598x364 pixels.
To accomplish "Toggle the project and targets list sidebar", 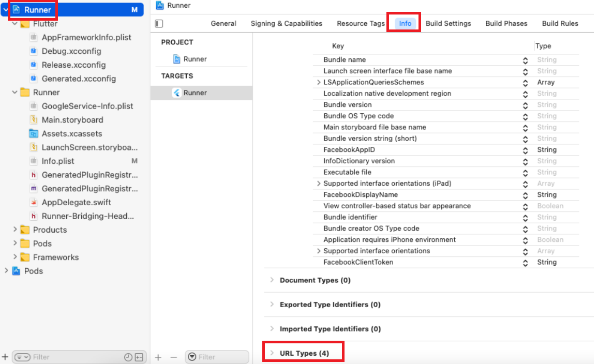I will pyautogui.click(x=159, y=24).
